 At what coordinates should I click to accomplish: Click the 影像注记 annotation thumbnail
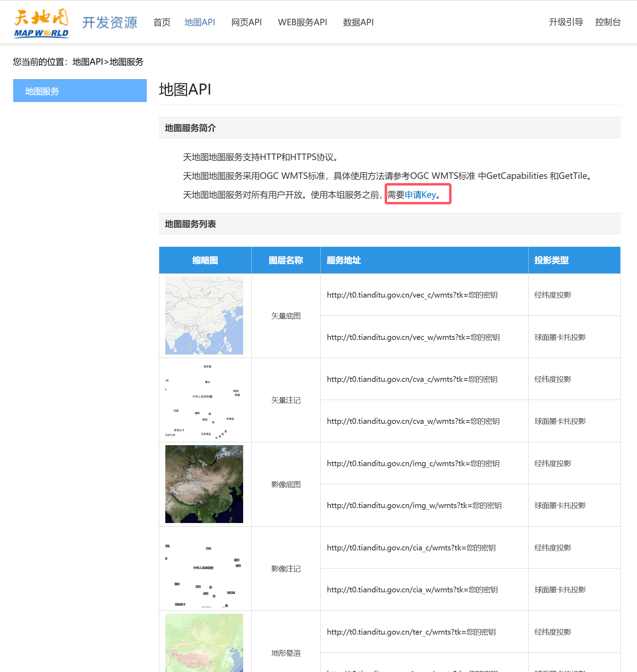pos(204,569)
